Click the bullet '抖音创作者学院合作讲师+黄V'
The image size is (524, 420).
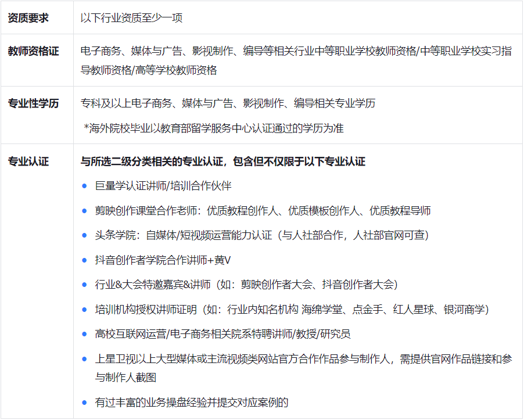point(163,260)
